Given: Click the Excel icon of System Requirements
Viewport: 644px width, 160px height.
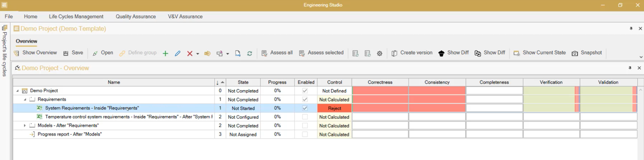Looking at the screenshot, I should 39,108.
